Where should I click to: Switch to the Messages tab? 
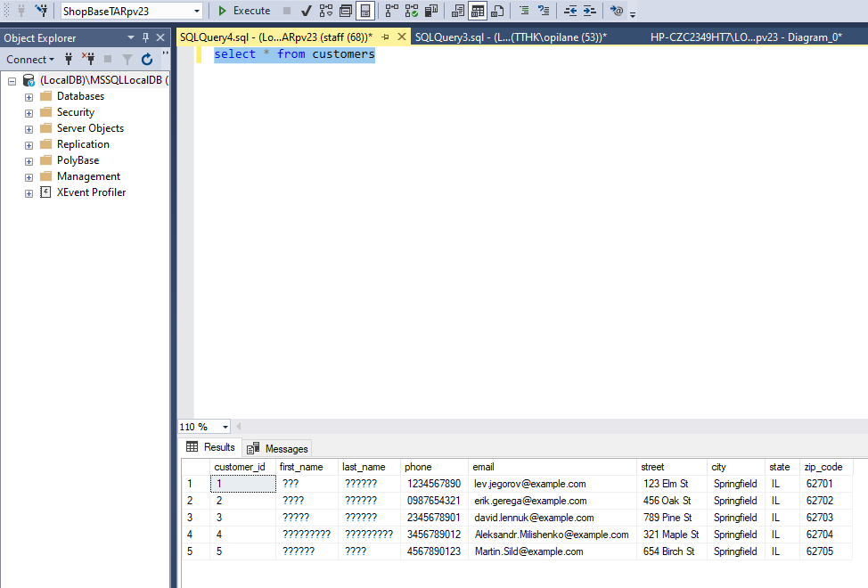point(279,448)
